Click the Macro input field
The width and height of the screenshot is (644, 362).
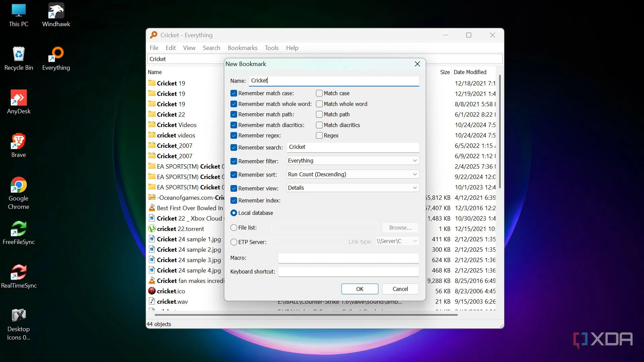(348, 258)
